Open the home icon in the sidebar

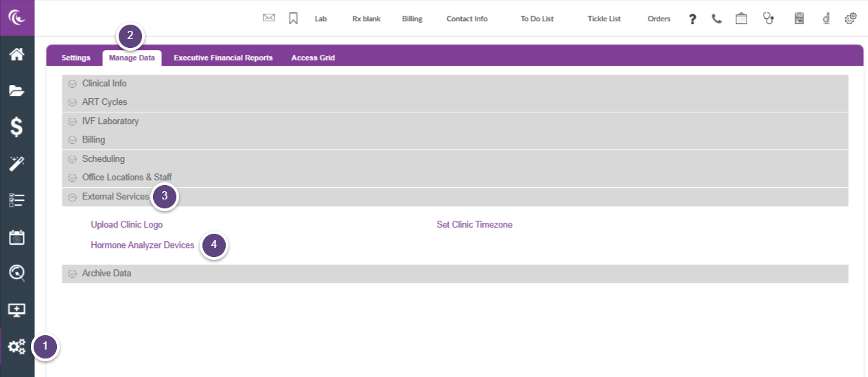point(16,54)
